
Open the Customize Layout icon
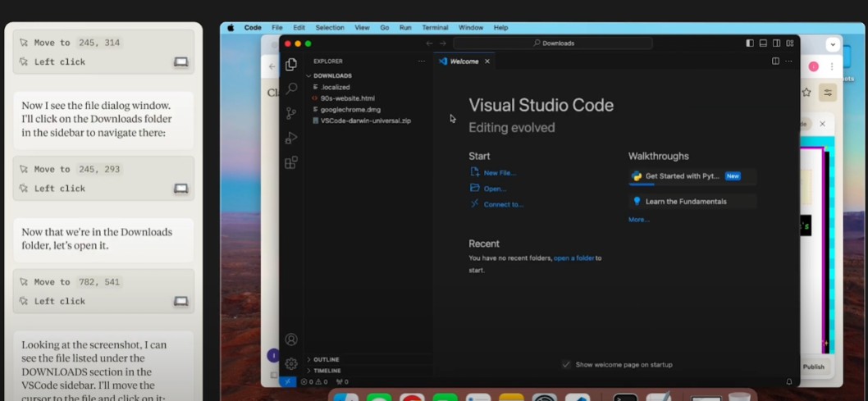click(x=790, y=43)
